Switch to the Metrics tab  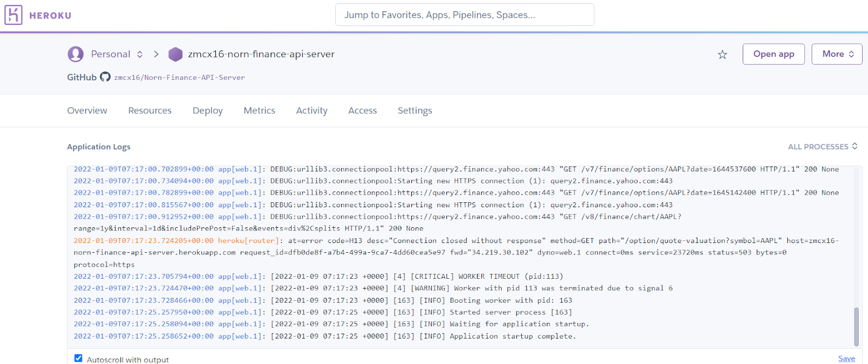click(x=259, y=111)
